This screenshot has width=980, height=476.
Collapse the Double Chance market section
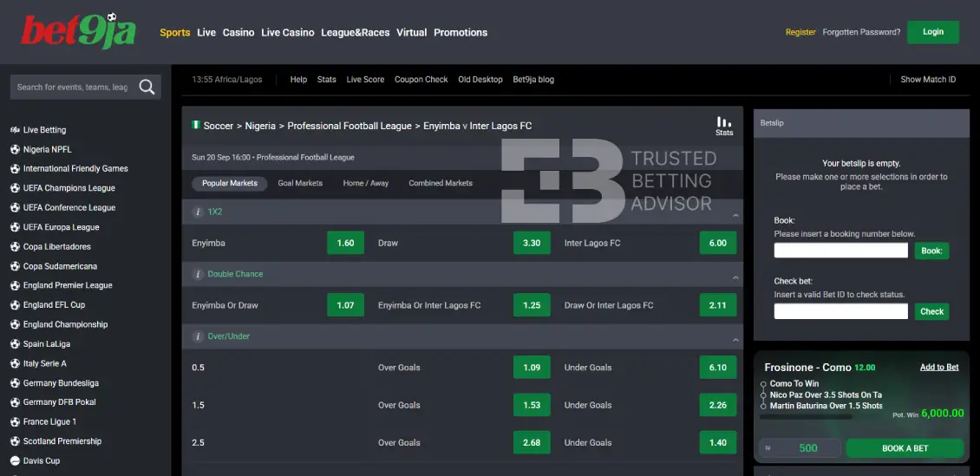coord(735,277)
